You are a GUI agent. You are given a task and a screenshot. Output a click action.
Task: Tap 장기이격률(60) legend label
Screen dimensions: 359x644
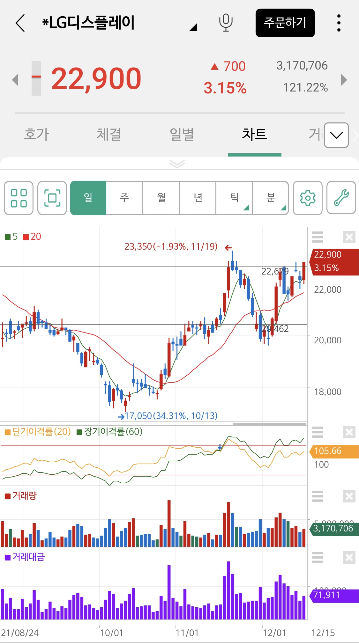[110, 432]
